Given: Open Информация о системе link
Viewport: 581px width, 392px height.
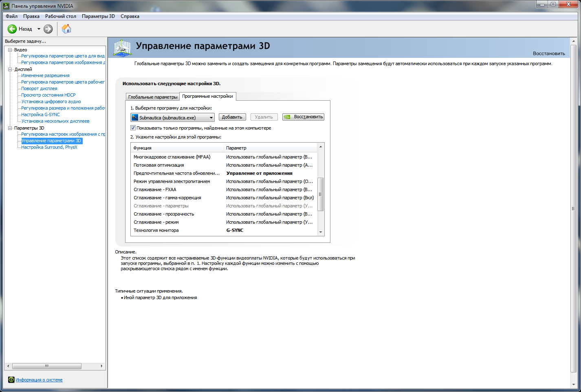Looking at the screenshot, I should pos(39,380).
